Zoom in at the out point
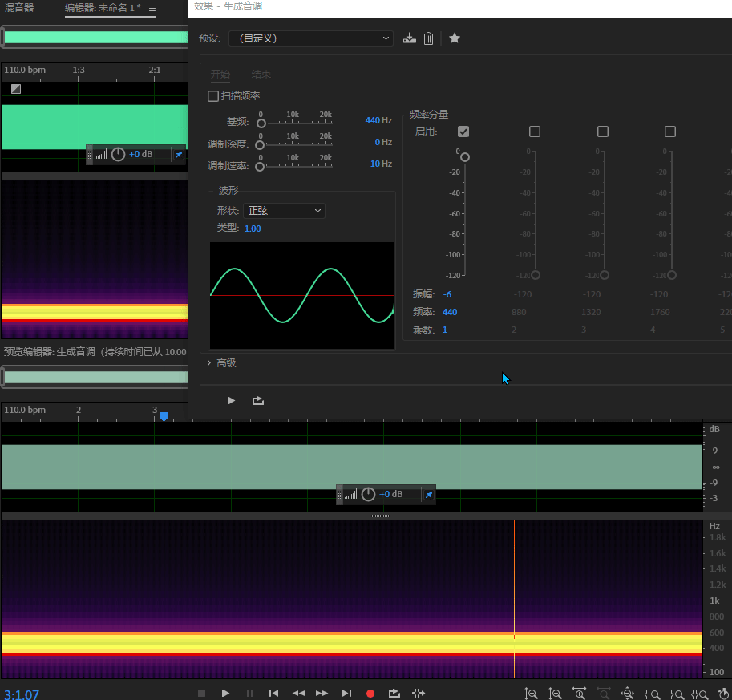732x700 pixels. (677, 694)
